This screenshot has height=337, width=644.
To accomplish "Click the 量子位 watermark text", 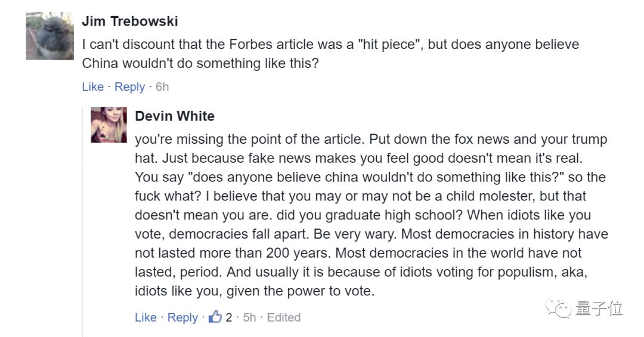I will [x=599, y=309].
